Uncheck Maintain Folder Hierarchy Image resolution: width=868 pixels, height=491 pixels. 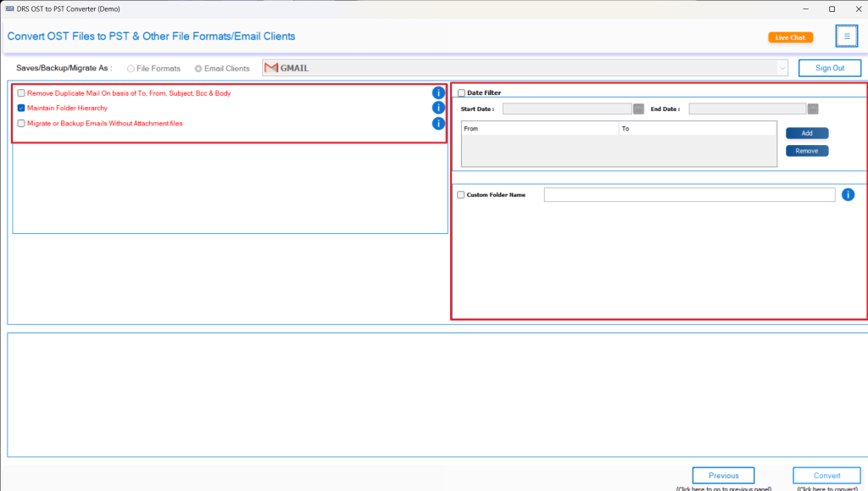pos(20,108)
